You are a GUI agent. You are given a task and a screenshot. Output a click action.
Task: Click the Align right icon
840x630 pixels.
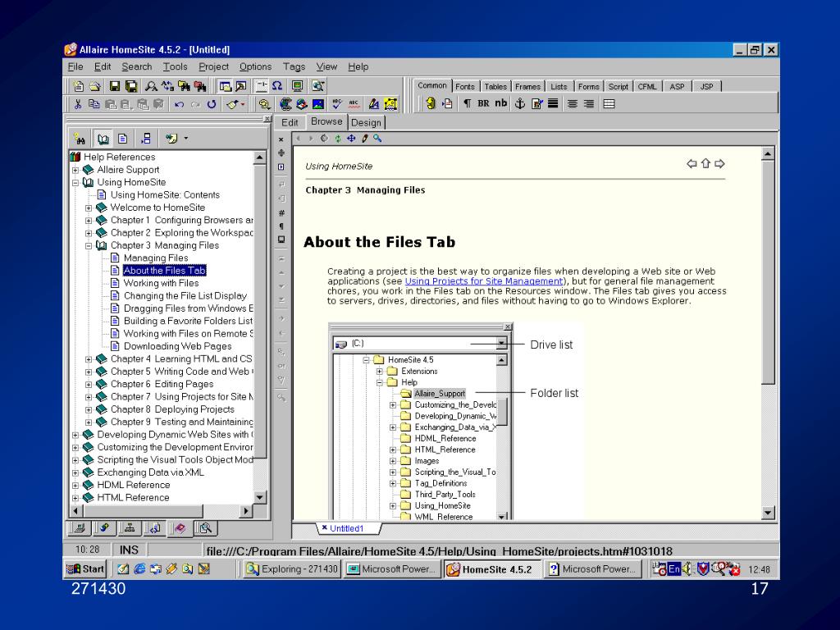[x=589, y=103]
